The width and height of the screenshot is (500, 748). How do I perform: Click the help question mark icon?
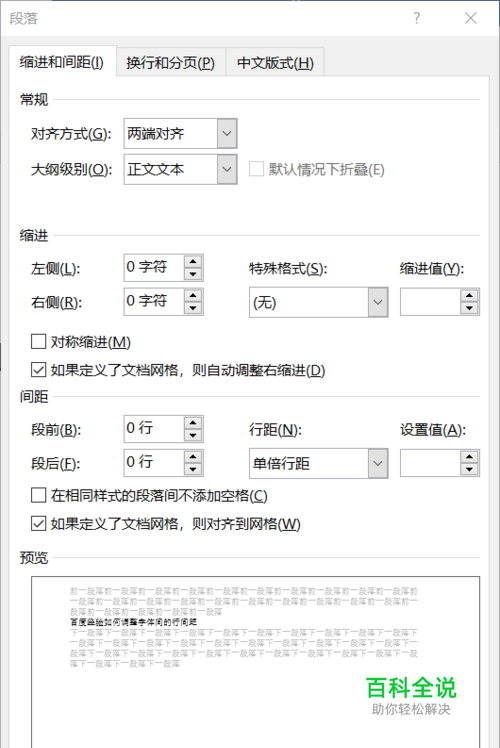coord(417,18)
